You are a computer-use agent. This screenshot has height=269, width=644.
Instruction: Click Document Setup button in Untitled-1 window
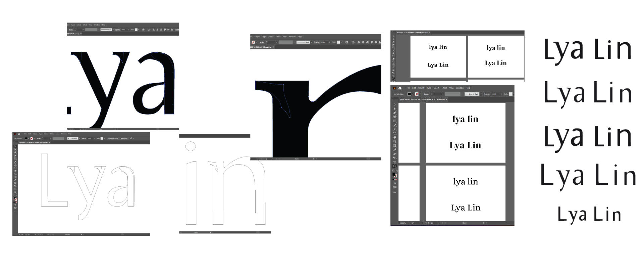tap(113, 138)
